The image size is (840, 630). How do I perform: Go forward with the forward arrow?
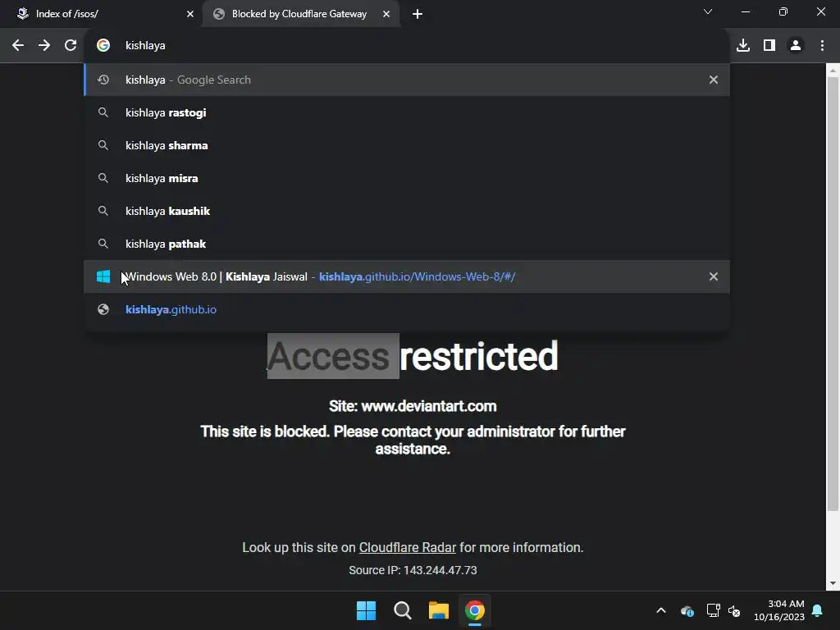(x=44, y=46)
